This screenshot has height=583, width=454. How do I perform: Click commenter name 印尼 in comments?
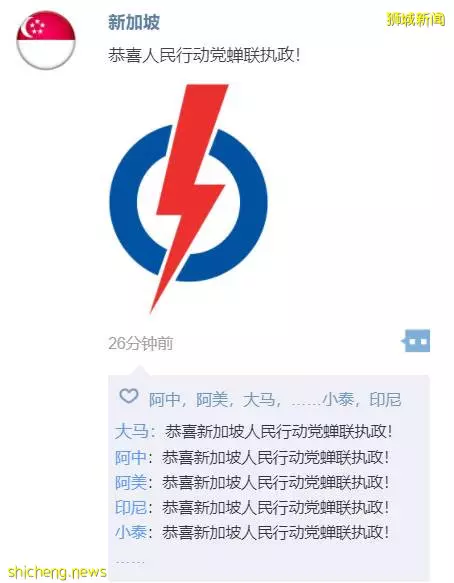131,508
